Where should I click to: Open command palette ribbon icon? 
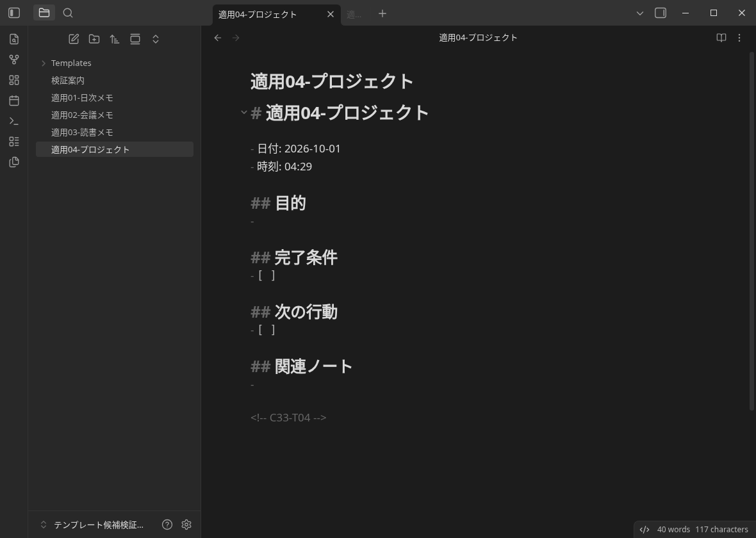click(14, 121)
